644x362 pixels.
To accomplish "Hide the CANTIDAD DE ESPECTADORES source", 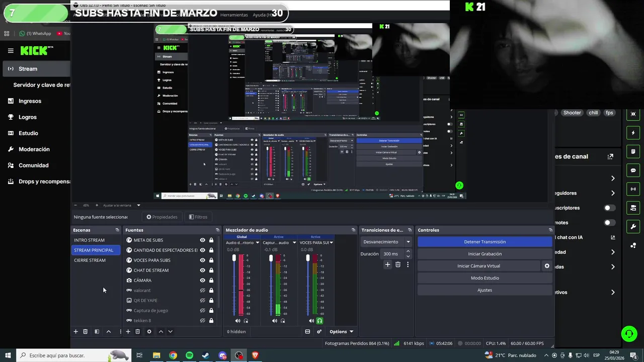I will 203,250.
